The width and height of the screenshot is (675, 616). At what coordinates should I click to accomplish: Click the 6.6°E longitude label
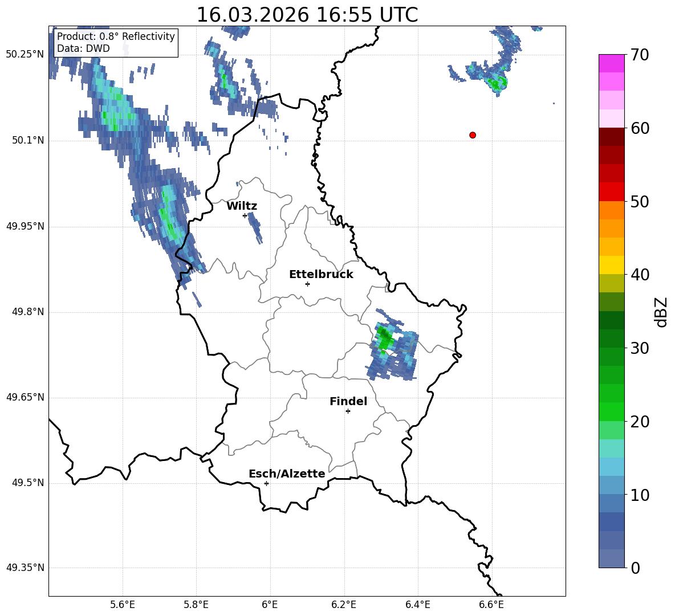491,605
